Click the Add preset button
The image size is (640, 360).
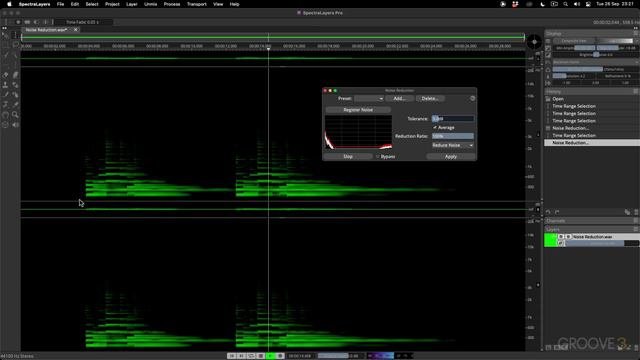(399, 98)
